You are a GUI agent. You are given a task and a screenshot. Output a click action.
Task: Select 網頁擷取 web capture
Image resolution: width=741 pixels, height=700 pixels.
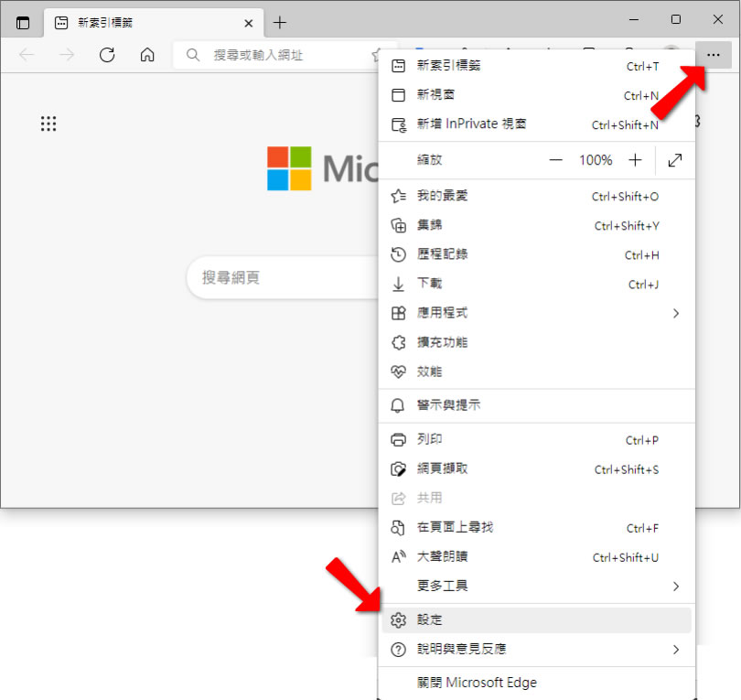tap(537, 468)
